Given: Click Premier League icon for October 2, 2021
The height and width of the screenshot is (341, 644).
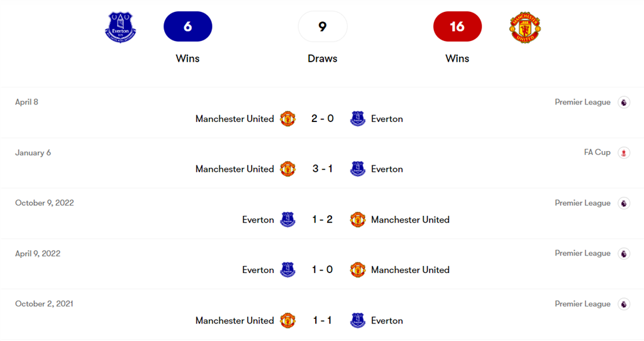Looking at the screenshot, I should [x=623, y=304].
